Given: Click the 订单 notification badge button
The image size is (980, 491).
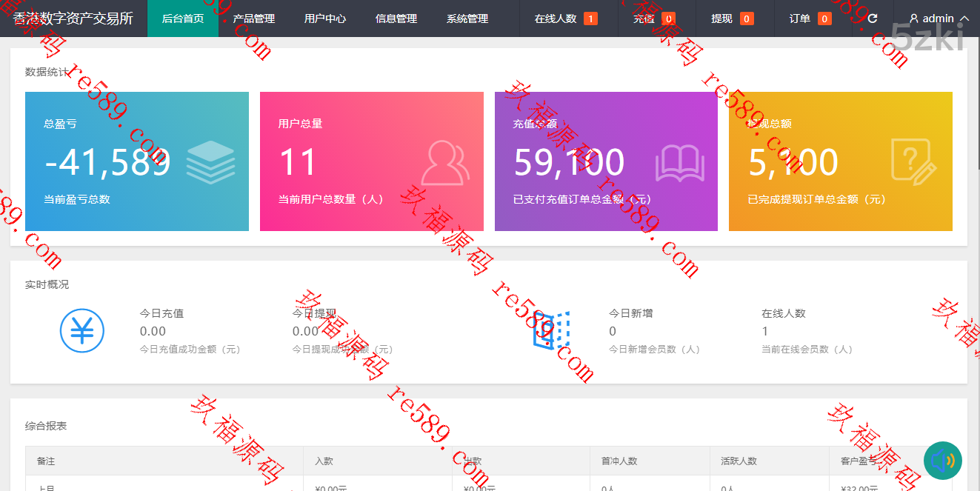Looking at the screenshot, I should (x=810, y=19).
